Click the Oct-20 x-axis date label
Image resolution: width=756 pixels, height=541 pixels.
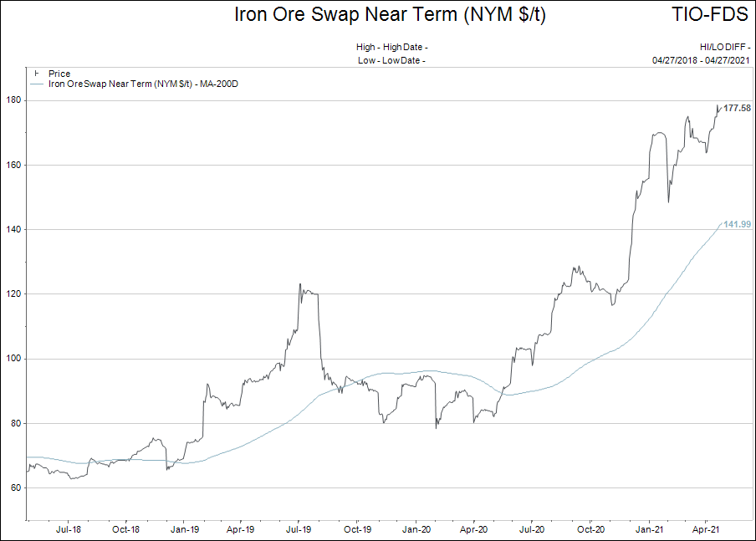pyautogui.click(x=590, y=529)
